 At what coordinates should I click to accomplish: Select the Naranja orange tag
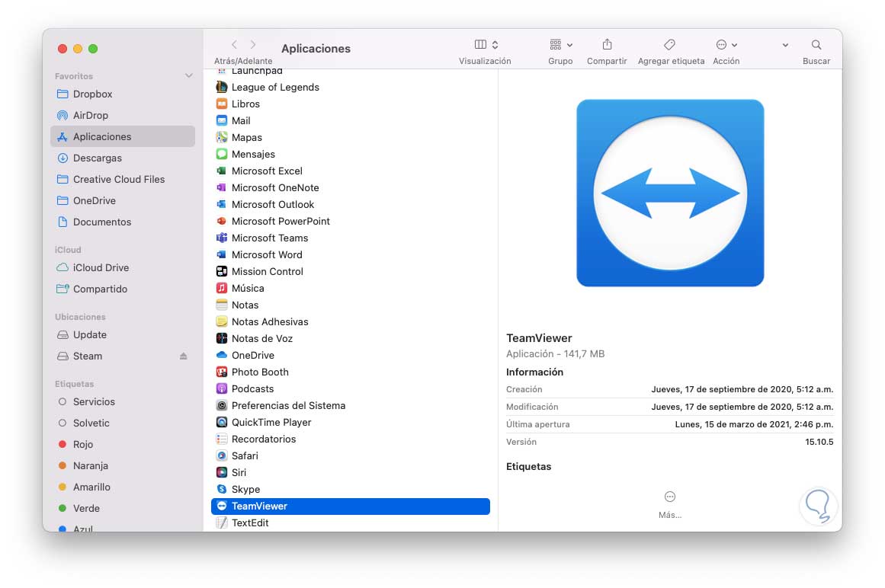tap(123, 465)
